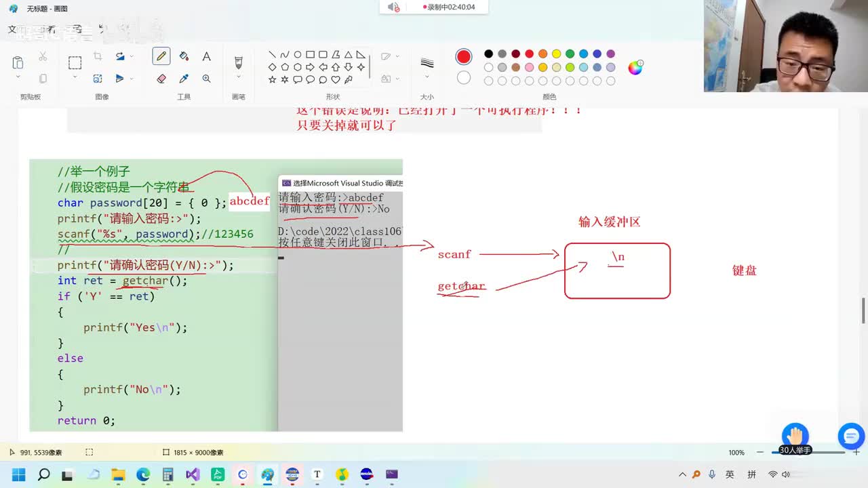Choose the yellow color swatch
Image resolution: width=868 pixels, height=488 pixels.
click(556, 54)
